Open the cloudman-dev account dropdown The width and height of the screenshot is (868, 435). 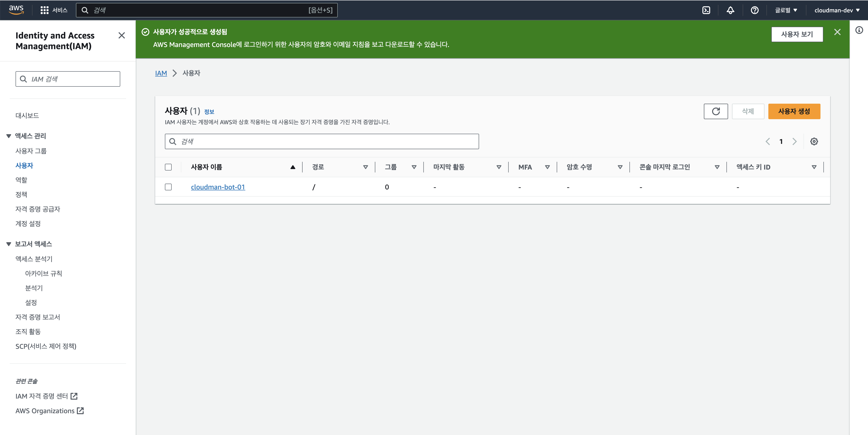837,10
